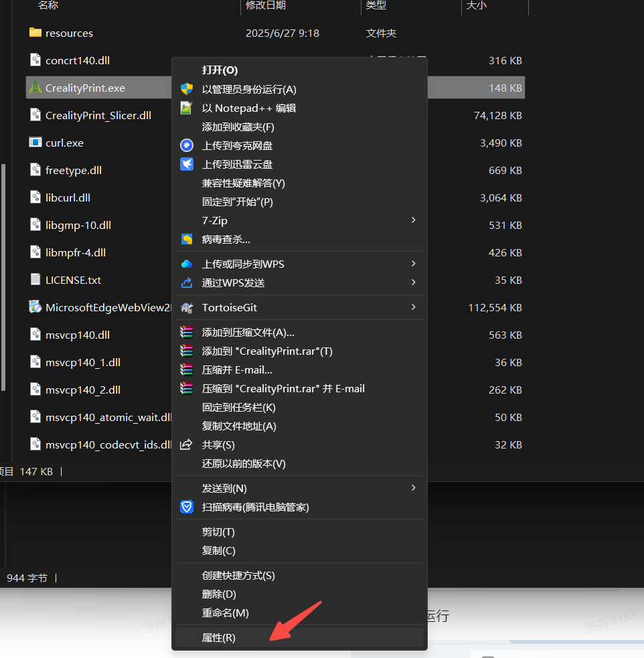Screen dimensions: 644x658
Task: Click the 112,554 KB size value
Action: 495,308
